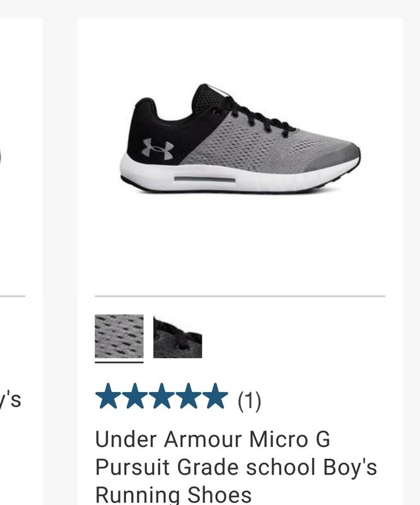The image size is (420, 505).
Task: Click the Under Armour logo on the shoe heel
Action: (x=158, y=149)
